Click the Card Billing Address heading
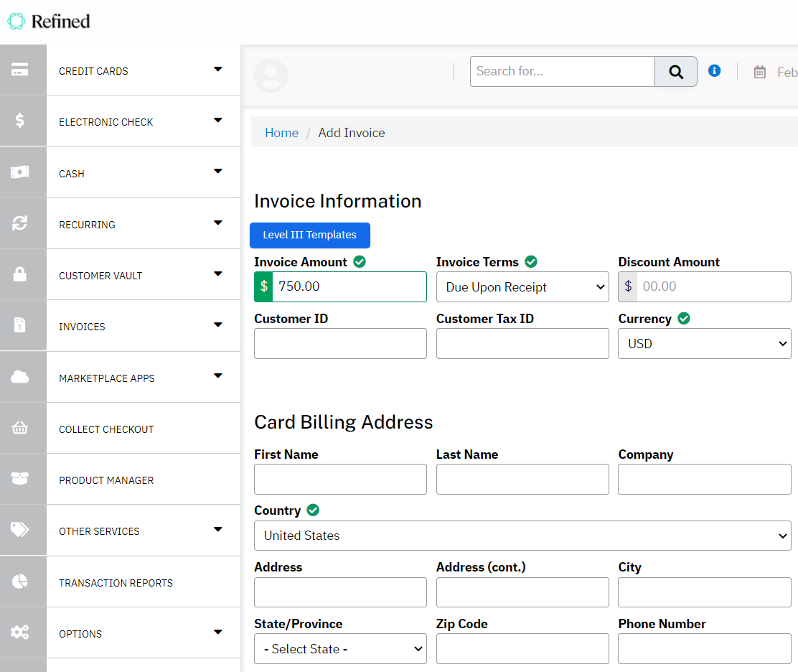 pos(344,422)
